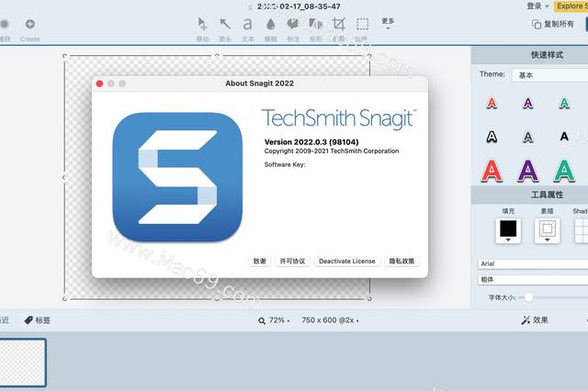The image size is (588, 391).
Task: Click the 复制所有 (Copy All) button
Action: point(553,25)
